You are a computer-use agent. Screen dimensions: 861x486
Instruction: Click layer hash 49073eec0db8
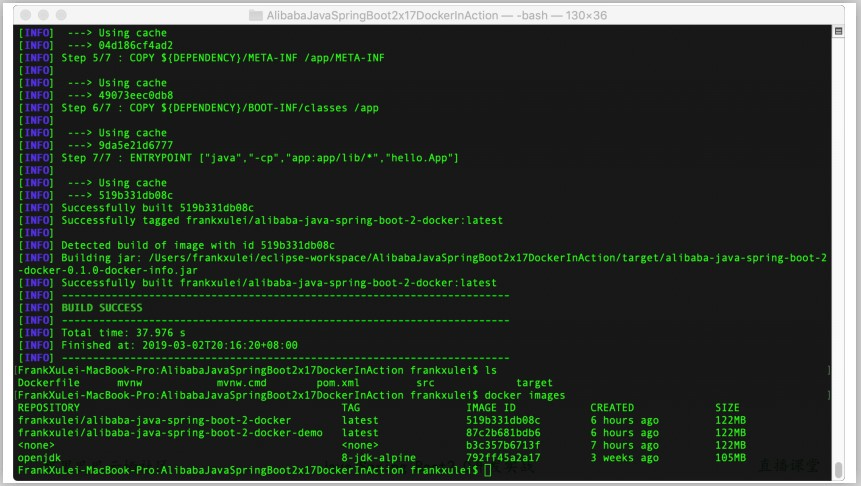[136, 95]
